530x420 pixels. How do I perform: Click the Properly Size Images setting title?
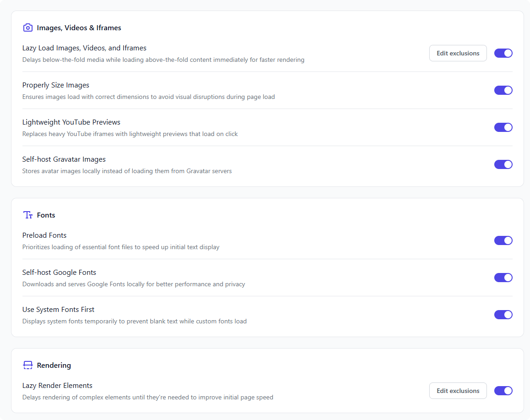click(x=55, y=85)
